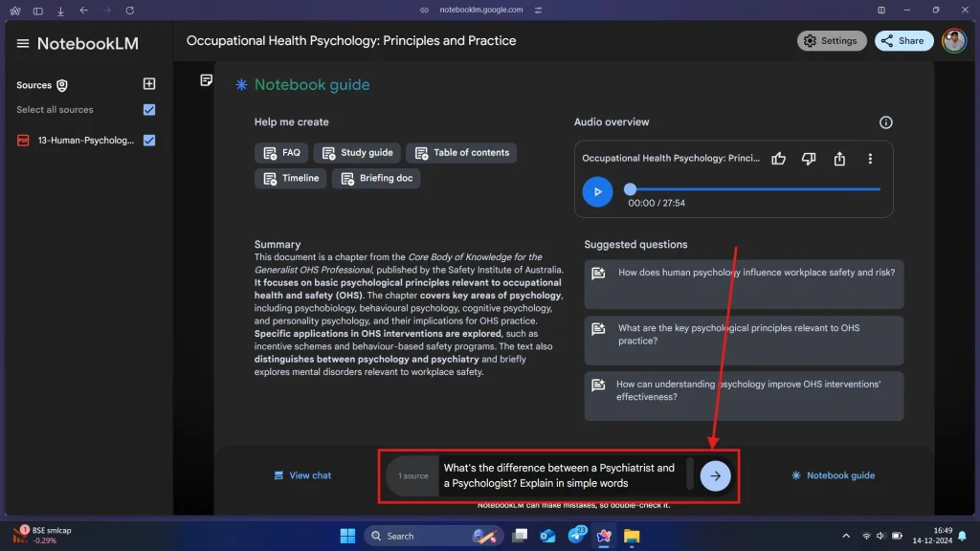Open the NotebookLM hamburger menu
Screen dimensions: 980x551
click(x=23, y=43)
